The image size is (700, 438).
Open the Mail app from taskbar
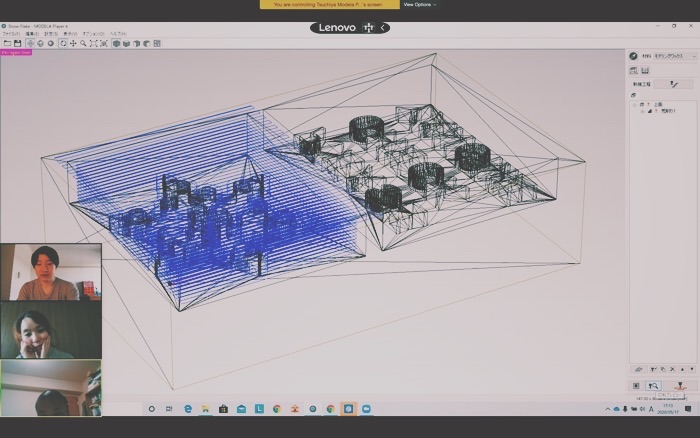tap(242, 409)
